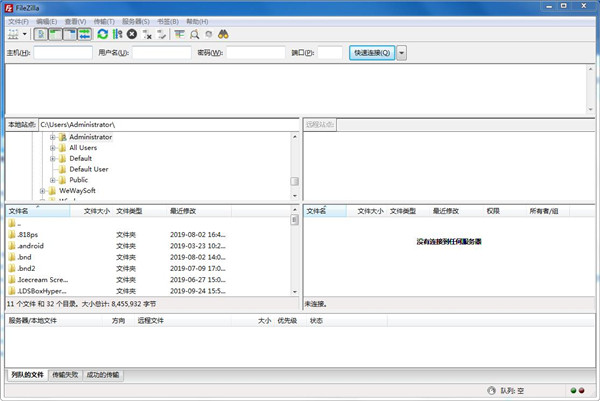The height and width of the screenshot is (401, 600).
Task: Open the Site Manager icon
Action: [x=13, y=34]
